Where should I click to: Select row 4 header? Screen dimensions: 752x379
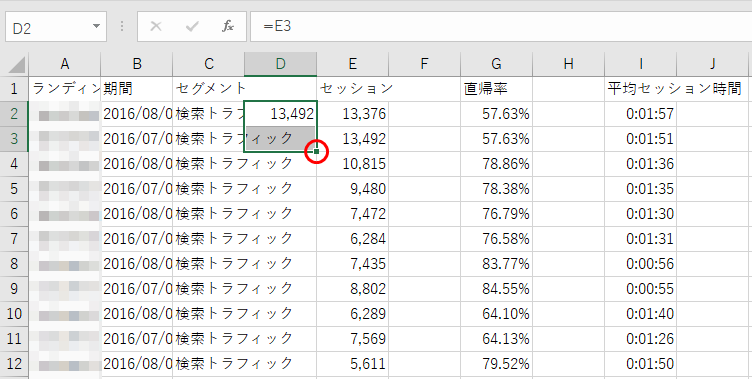tap(14, 164)
